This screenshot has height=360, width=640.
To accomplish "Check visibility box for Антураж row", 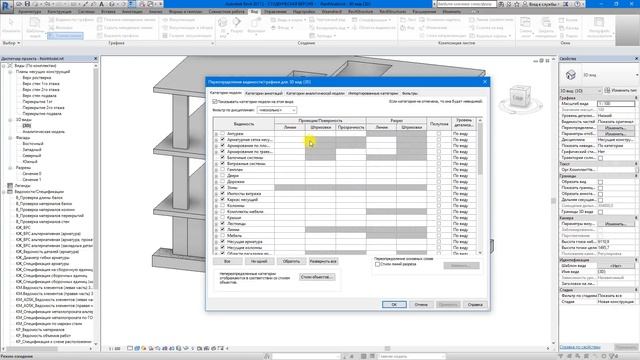I will click(x=222, y=133).
